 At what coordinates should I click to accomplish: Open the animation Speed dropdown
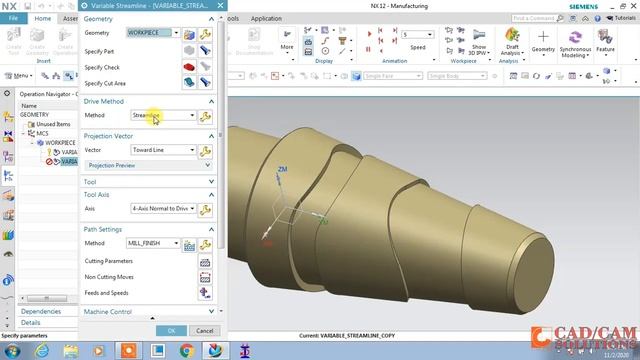(429, 35)
